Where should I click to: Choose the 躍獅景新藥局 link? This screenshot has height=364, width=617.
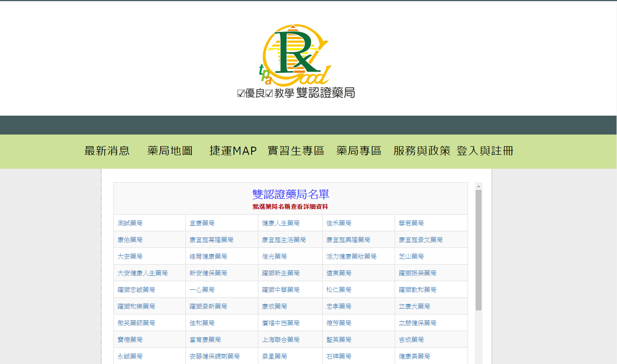coord(208,306)
